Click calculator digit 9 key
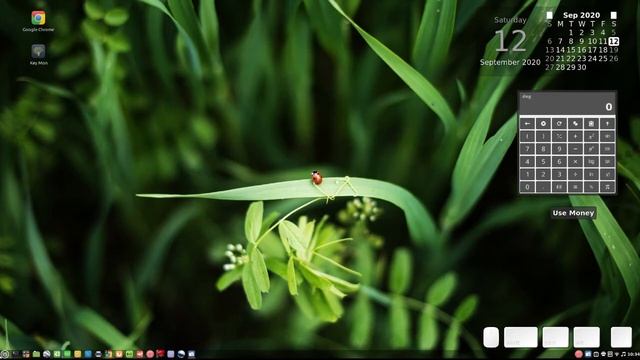Screen dimensions: 640x360 coord(559,149)
